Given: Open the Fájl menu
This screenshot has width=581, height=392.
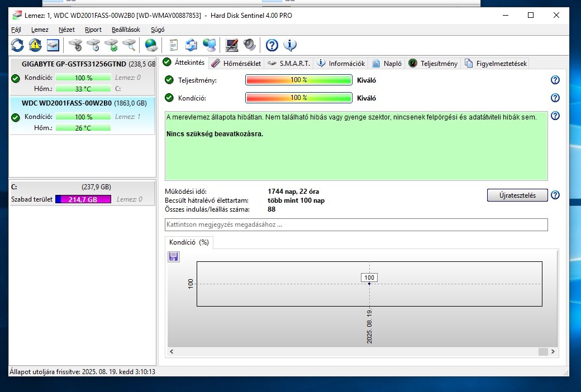Looking at the screenshot, I should tap(16, 30).
